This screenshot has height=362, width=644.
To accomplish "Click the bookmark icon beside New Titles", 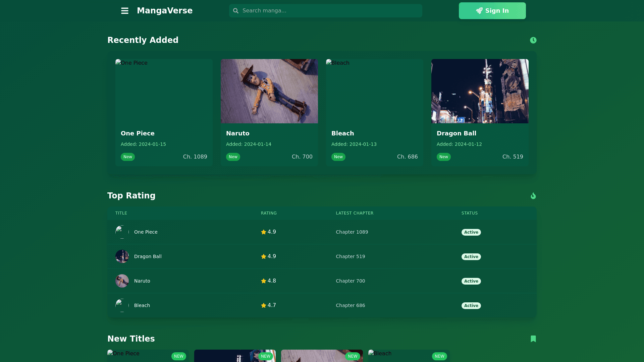I will (x=533, y=339).
